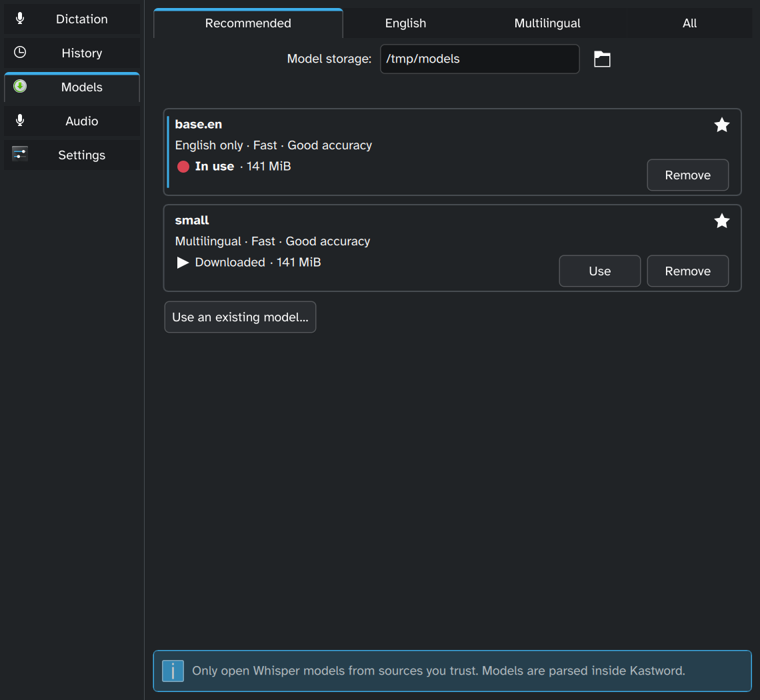Viewport: 760px width, 700px height.
Task: Click small model title
Action: [192, 221]
